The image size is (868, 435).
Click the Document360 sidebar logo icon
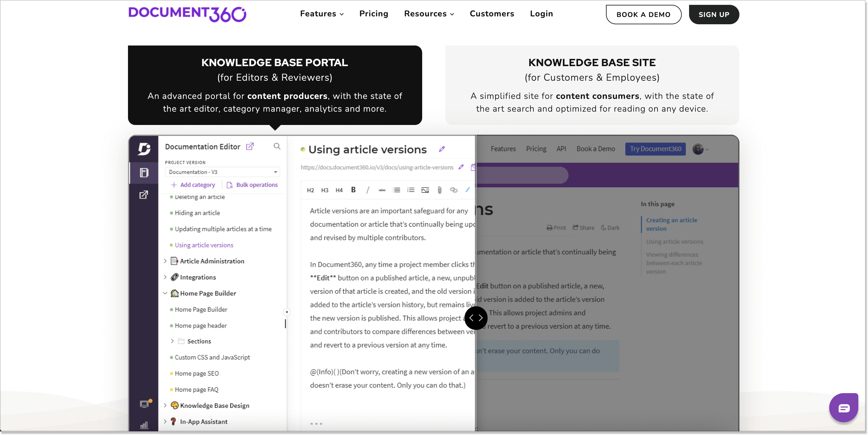click(144, 149)
